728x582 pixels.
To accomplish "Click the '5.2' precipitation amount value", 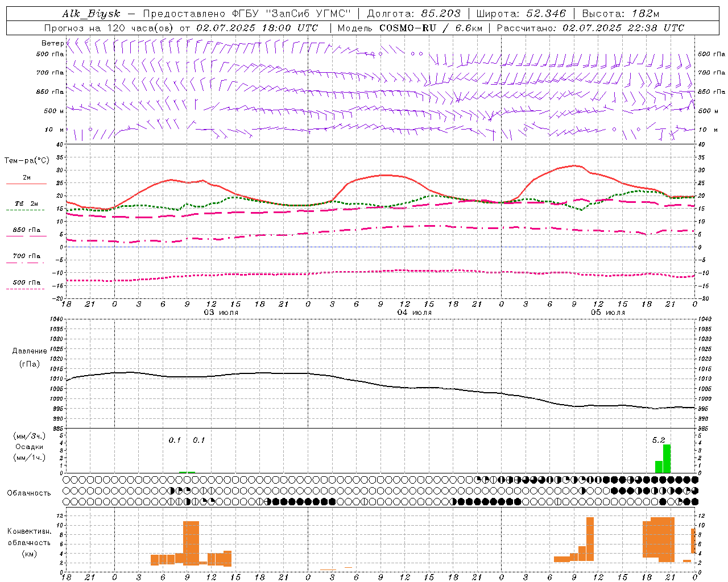I will coord(659,440).
